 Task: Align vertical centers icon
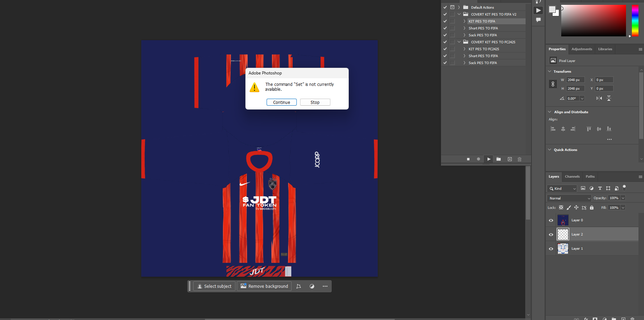(x=599, y=129)
